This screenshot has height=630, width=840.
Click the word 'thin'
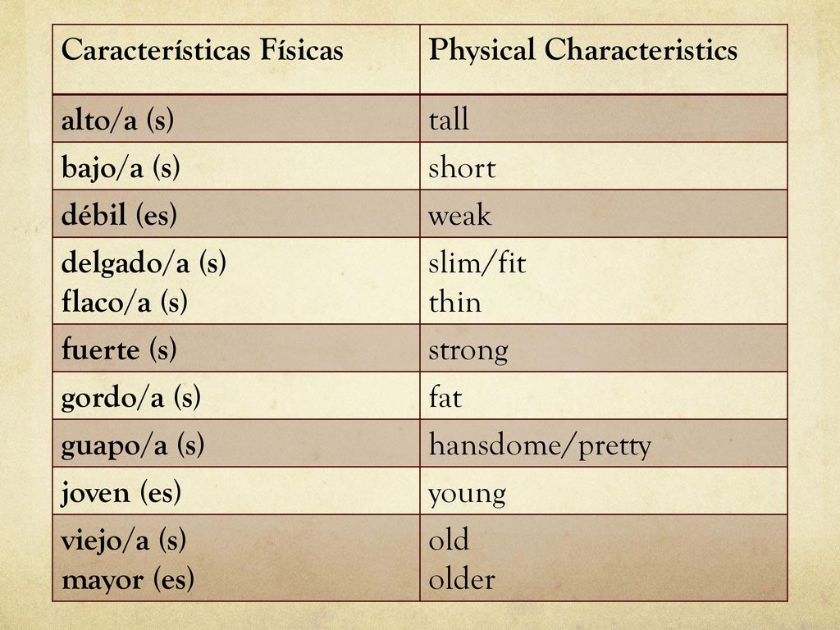coord(454,302)
